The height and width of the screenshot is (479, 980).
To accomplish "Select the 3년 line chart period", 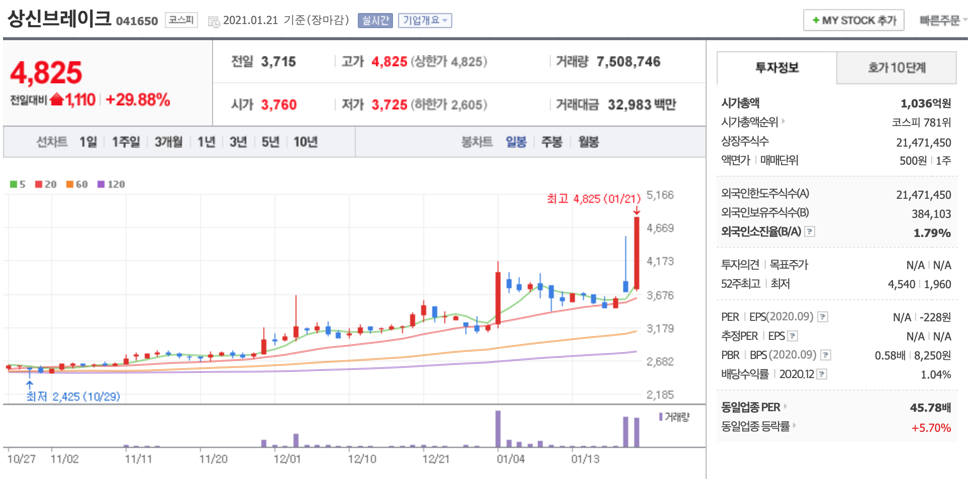I will 238,142.
